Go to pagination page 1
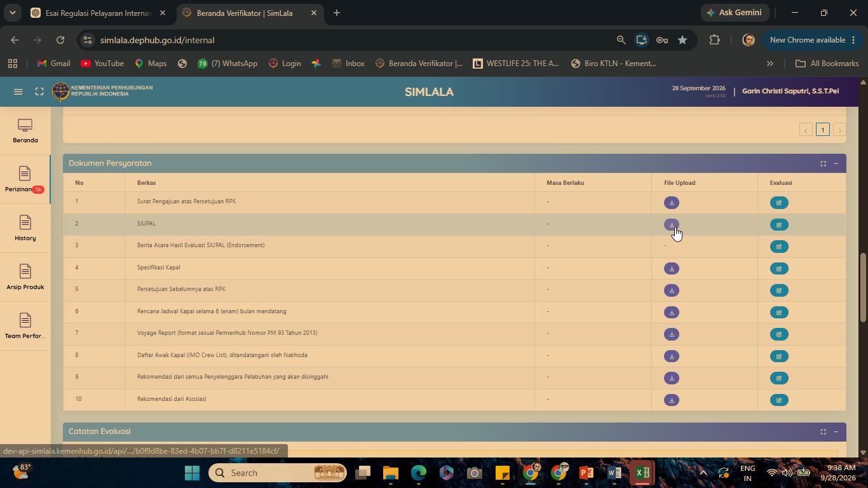 (822, 130)
